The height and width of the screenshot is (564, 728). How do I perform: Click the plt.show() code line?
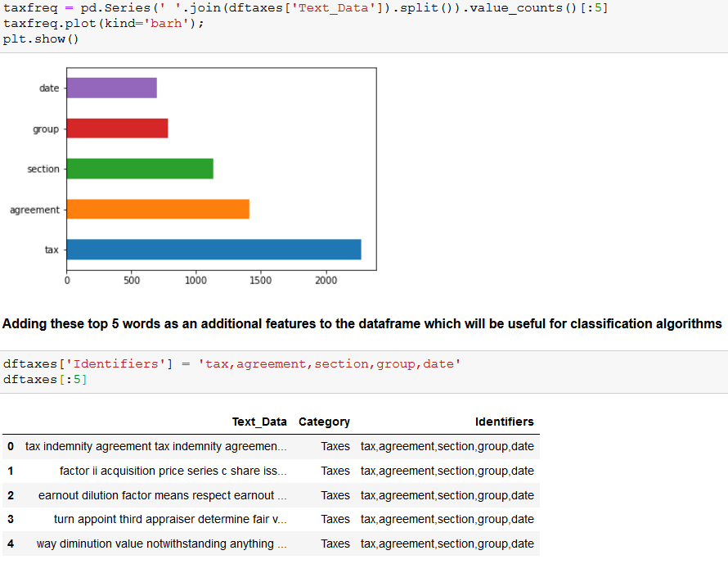[x=41, y=39]
